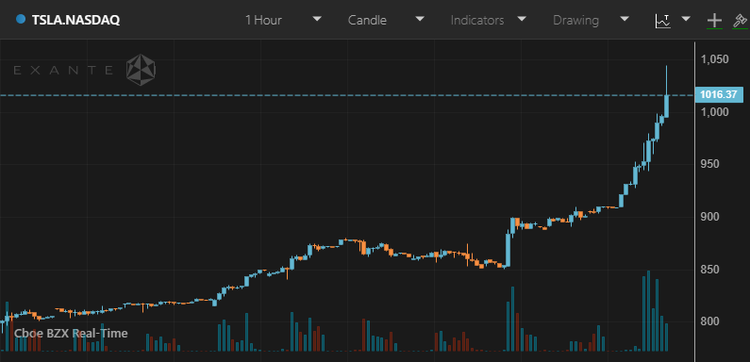Expand the arrow beside chart template icon
Image resolution: width=750 pixels, height=362 pixels.
click(686, 19)
